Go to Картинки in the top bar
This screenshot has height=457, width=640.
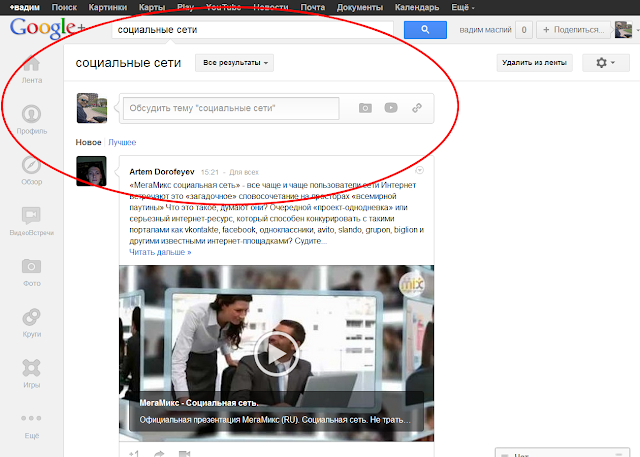(108, 7)
